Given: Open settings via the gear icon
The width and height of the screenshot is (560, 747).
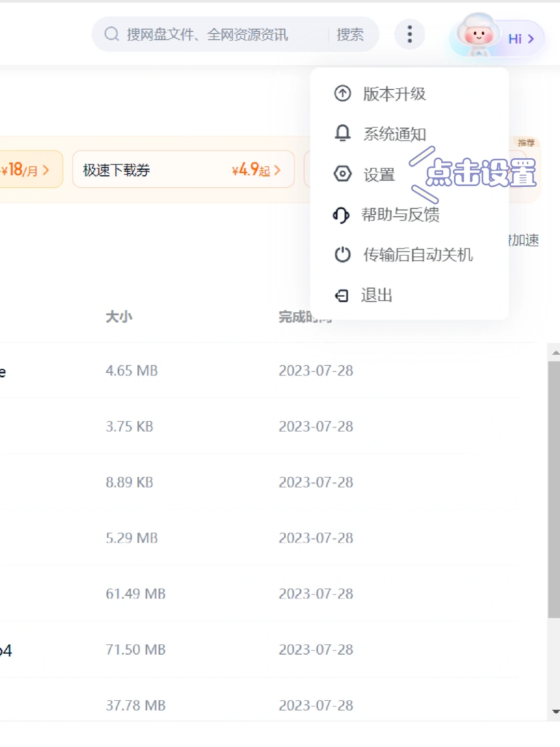Looking at the screenshot, I should coord(342,174).
